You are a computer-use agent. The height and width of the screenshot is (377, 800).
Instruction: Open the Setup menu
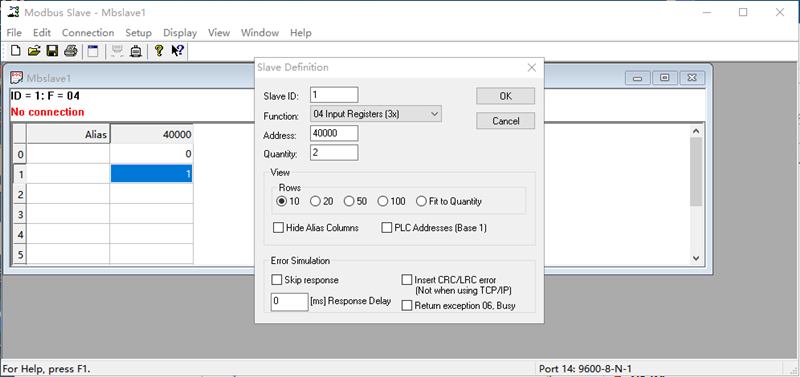point(138,33)
